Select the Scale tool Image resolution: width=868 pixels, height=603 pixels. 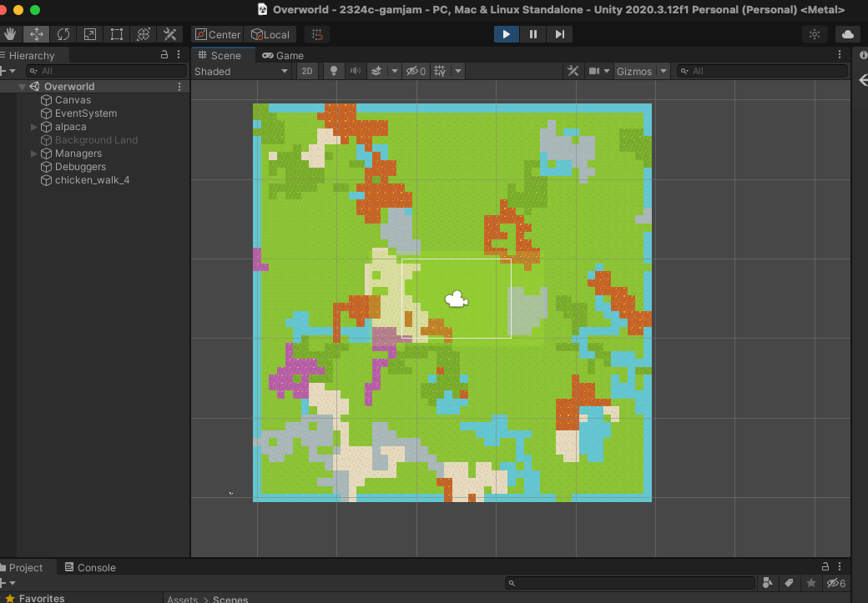coord(90,34)
